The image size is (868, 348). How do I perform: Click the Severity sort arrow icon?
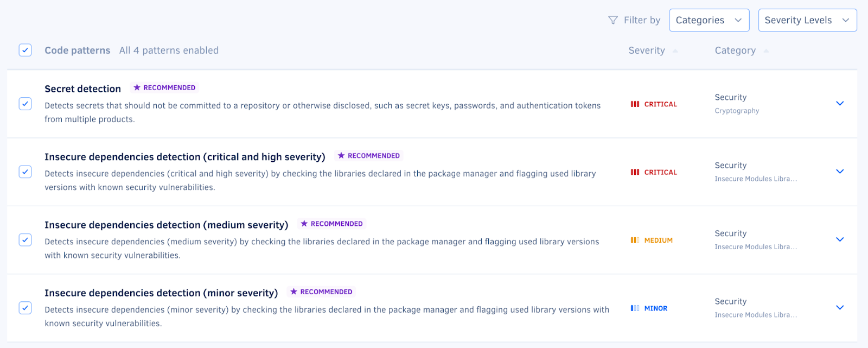[x=675, y=51]
